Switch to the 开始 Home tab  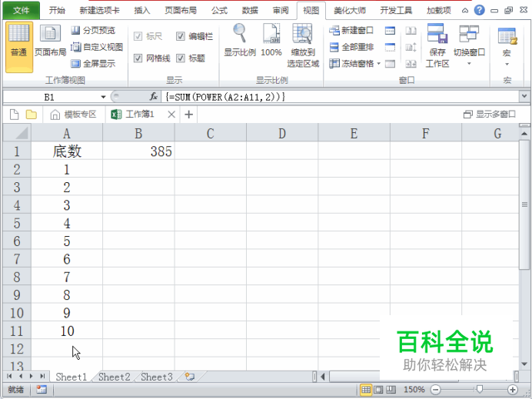[57, 11]
